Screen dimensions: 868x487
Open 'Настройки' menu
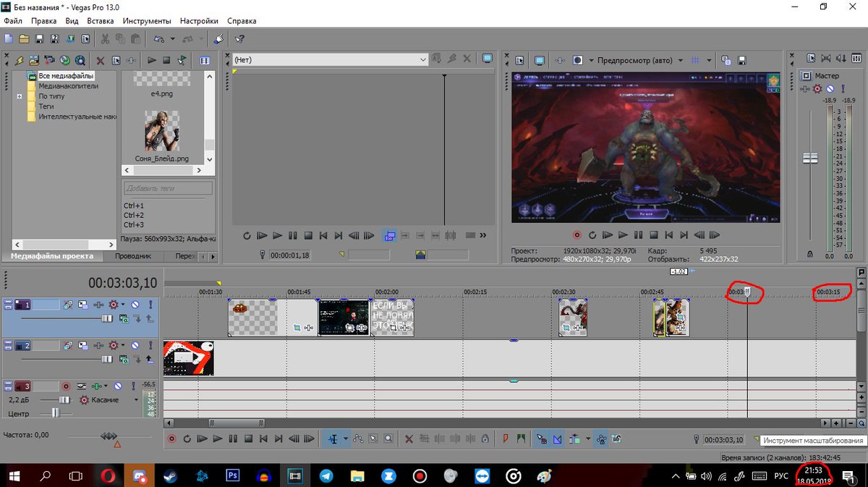pos(199,21)
